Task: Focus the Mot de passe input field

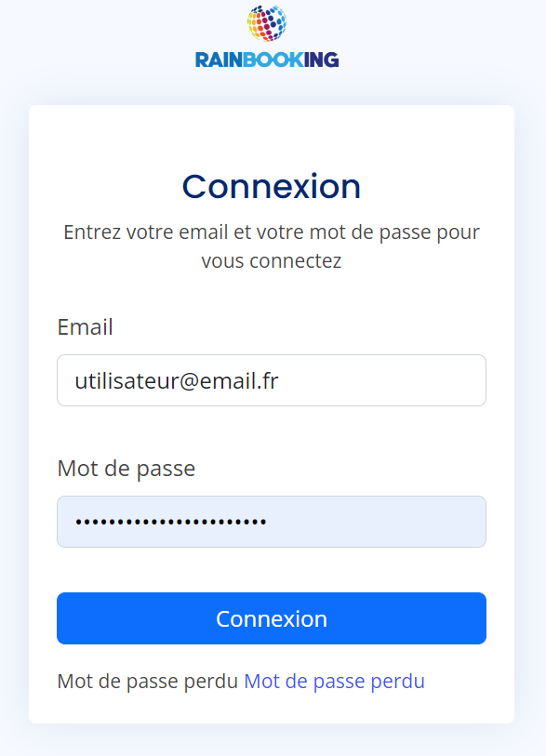Action: [x=272, y=522]
